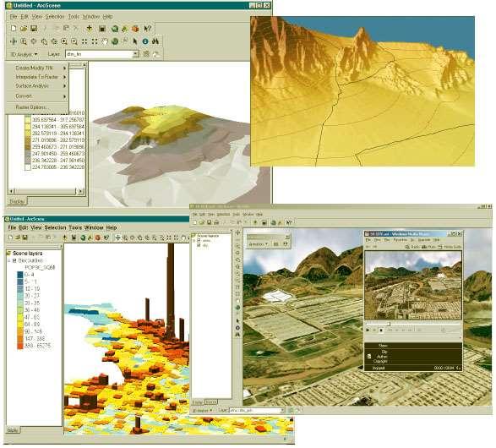
Task: Click Add Data plus icon in top window
Action: point(90,29)
